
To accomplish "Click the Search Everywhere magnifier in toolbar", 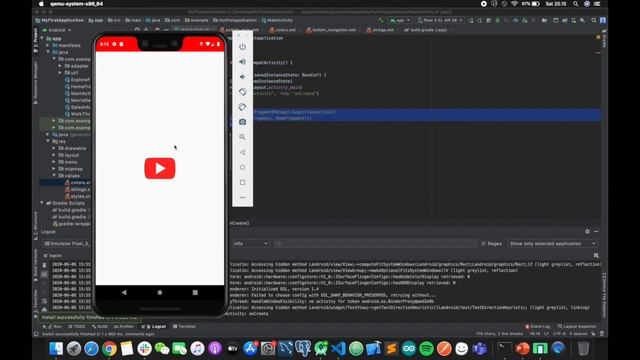I will point(594,20).
